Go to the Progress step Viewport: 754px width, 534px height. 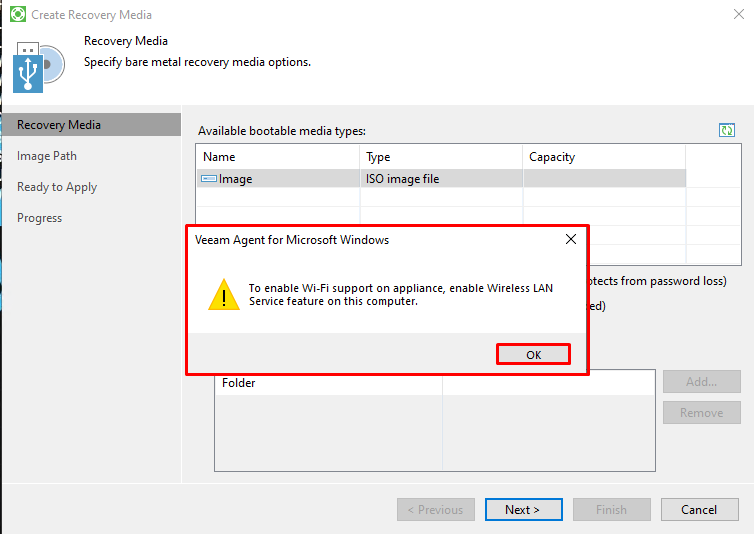39,218
